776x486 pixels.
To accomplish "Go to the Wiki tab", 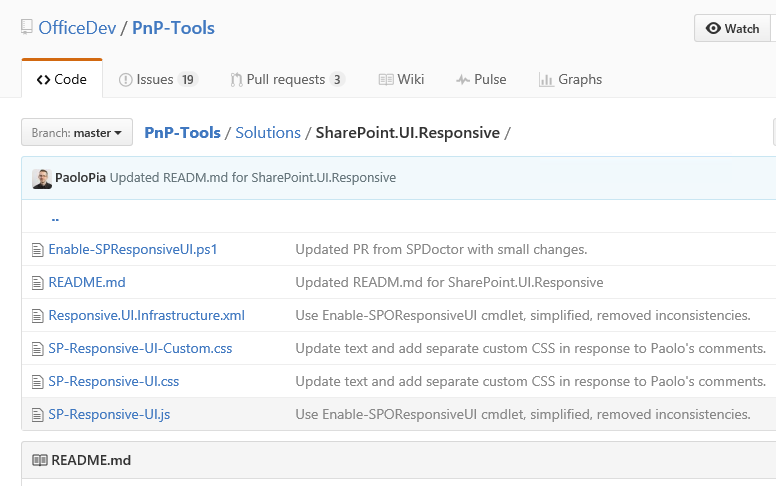I will 401,80.
